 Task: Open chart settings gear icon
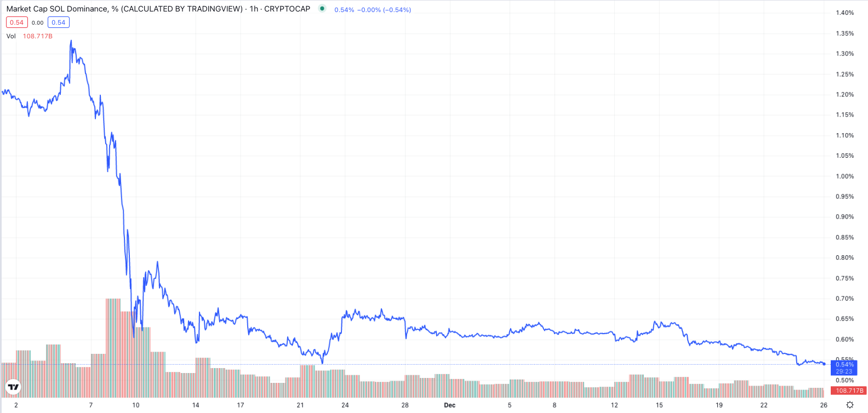[849, 405]
